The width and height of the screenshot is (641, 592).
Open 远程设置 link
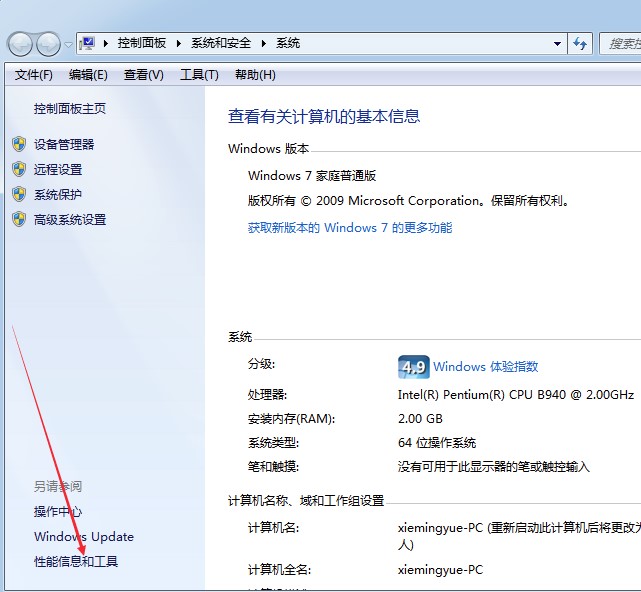coord(58,169)
